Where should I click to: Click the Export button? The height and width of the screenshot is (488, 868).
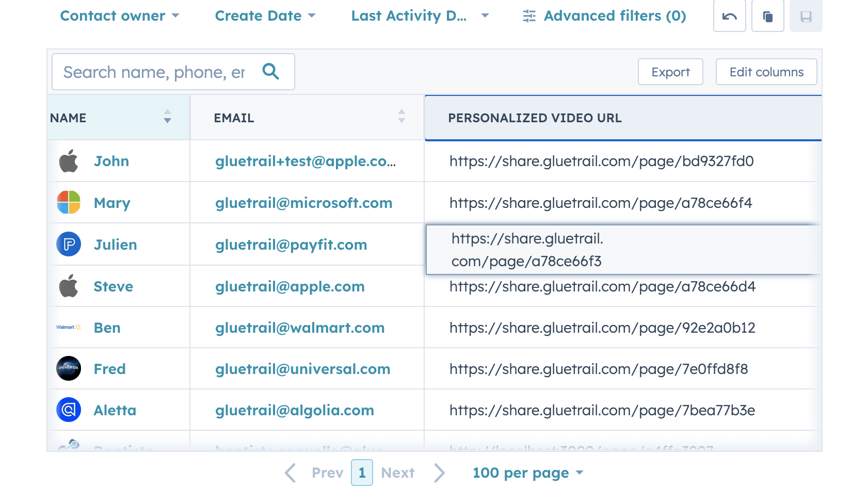click(x=670, y=72)
